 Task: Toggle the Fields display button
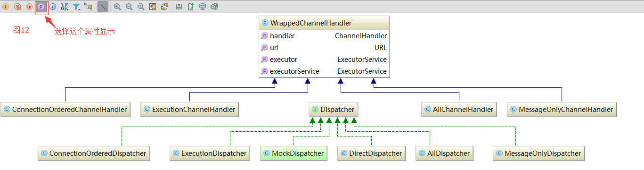[x=6, y=7]
